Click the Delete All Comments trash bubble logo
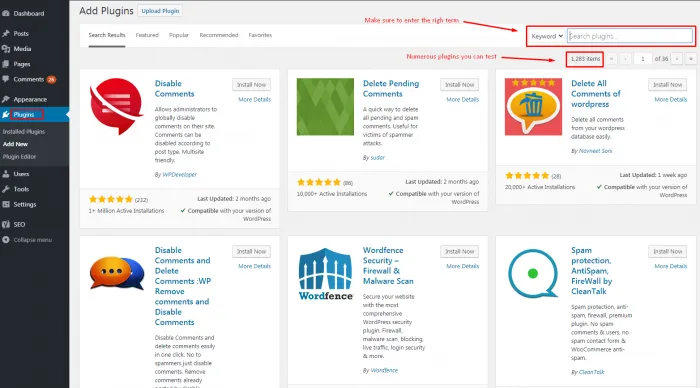Screen dimensions: 700x388 click(x=533, y=107)
